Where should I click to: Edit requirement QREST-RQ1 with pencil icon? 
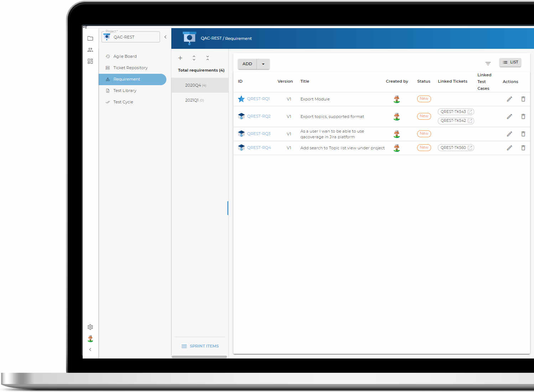pyautogui.click(x=509, y=99)
